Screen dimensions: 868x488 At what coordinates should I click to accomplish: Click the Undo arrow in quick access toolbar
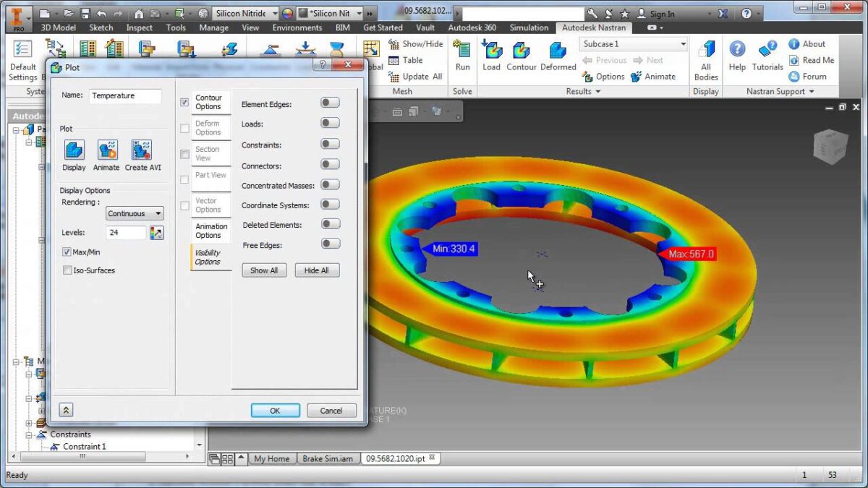(101, 13)
